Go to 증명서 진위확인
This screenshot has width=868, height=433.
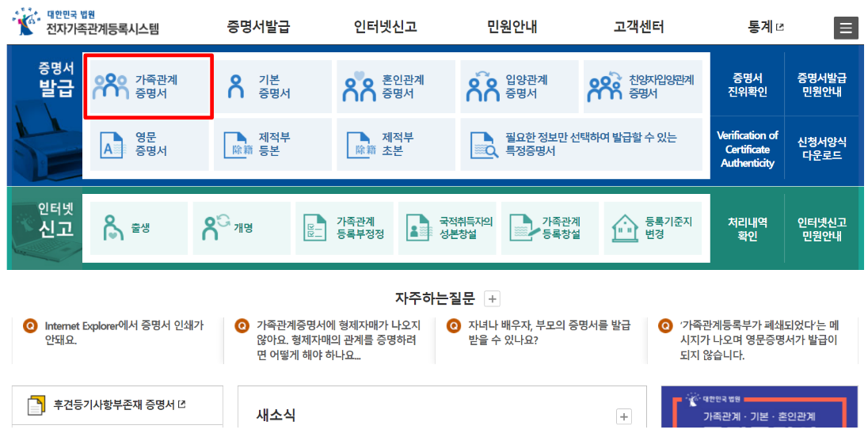[748, 84]
